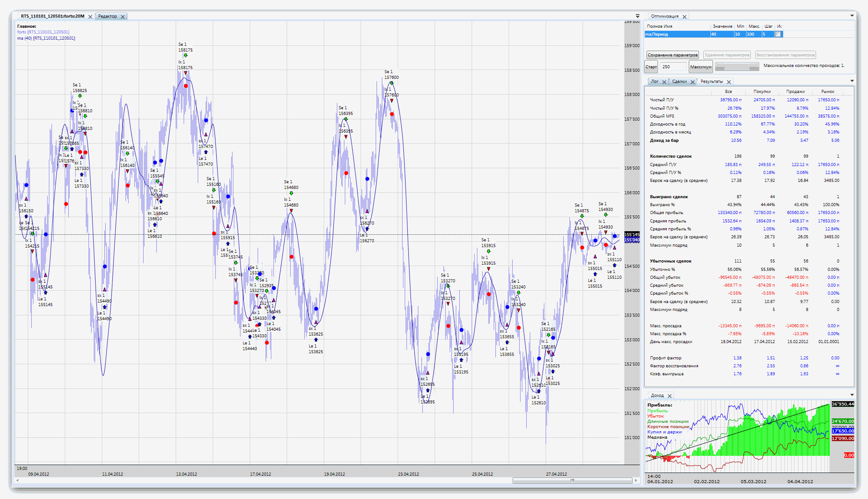Screen dimensions: 868x499
Task: Expand the Доход panel dropdown arrow
Action: (852, 395)
